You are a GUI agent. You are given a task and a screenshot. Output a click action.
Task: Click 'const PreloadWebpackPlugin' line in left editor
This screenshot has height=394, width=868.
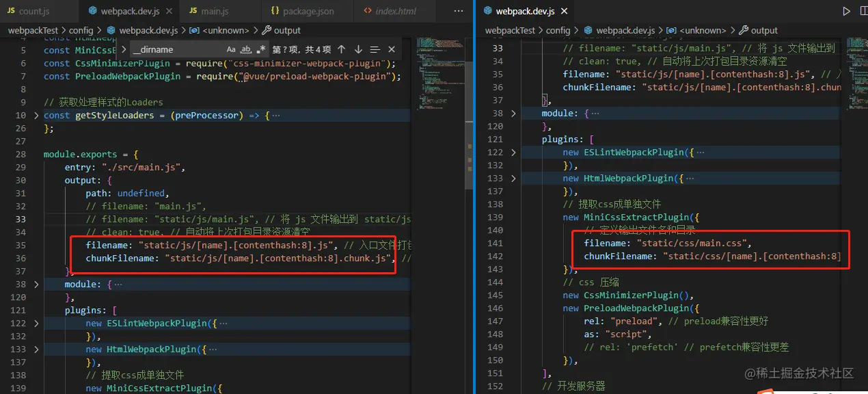223,77
